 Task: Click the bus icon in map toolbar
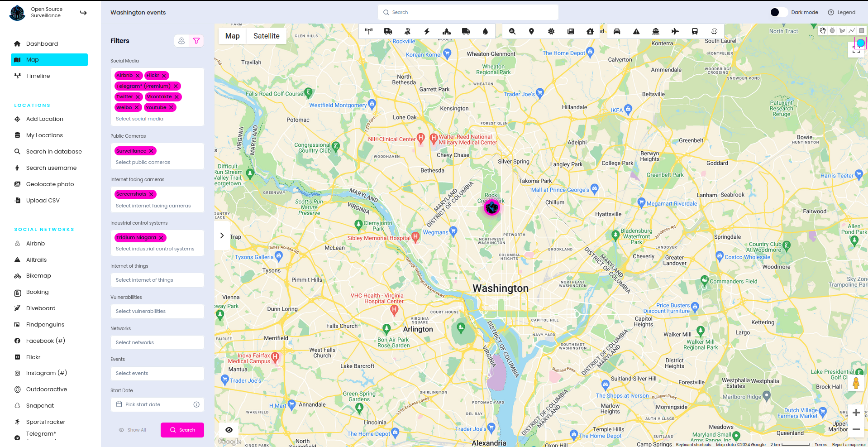click(695, 31)
